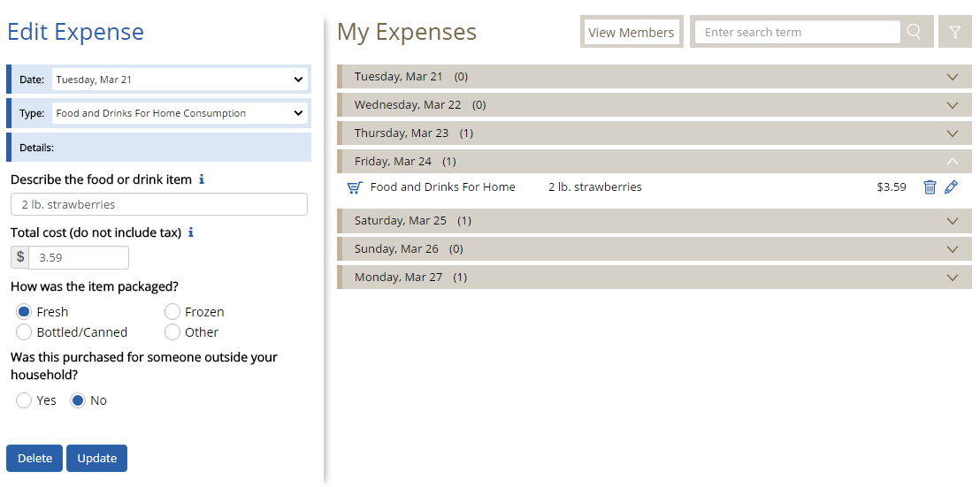980x487 pixels.
Task: Choose Yes for outside household purchase
Action: click(24, 400)
